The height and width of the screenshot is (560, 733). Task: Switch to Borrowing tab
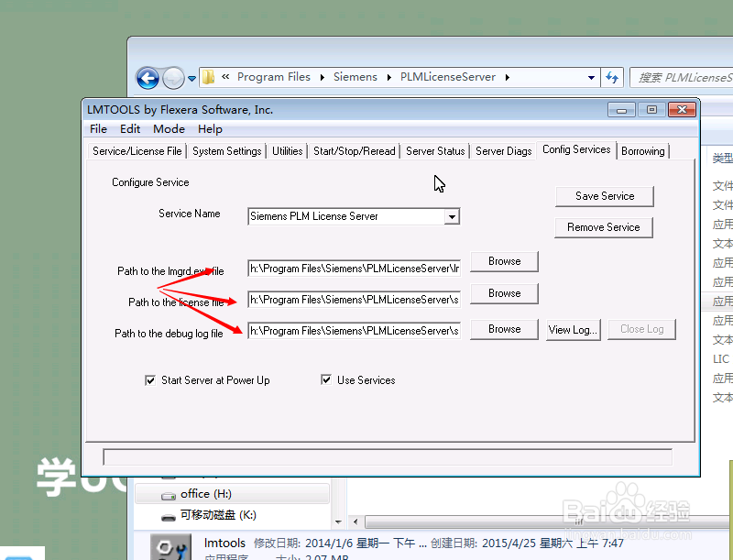click(x=643, y=151)
